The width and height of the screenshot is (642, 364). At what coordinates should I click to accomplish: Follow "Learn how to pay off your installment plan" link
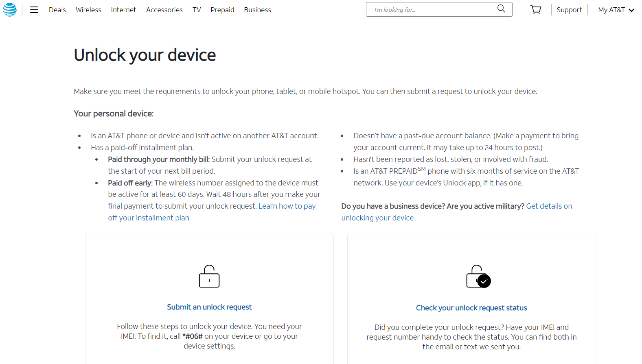(212, 212)
